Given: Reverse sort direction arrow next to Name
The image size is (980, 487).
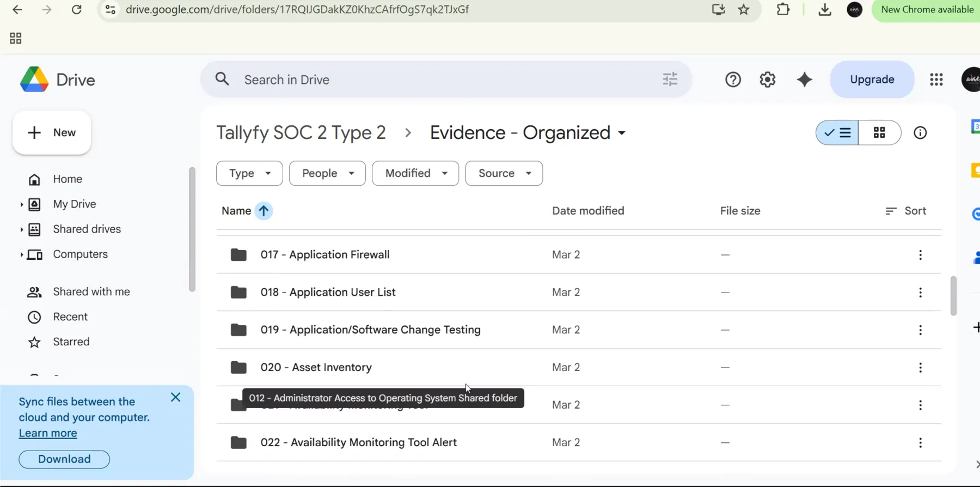Looking at the screenshot, I should click(x=264, y=211).
